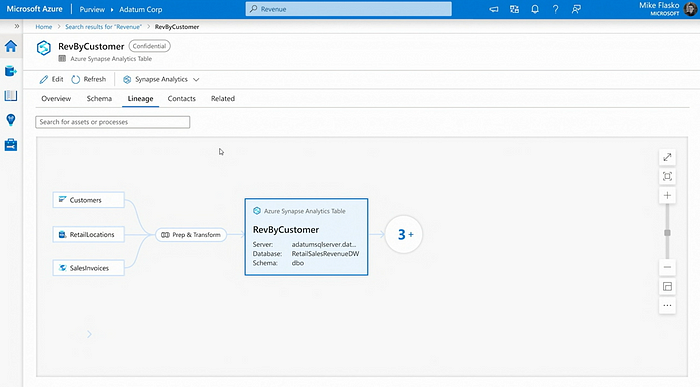Open the directory switcher icon in header

click(x=514, y=9)
